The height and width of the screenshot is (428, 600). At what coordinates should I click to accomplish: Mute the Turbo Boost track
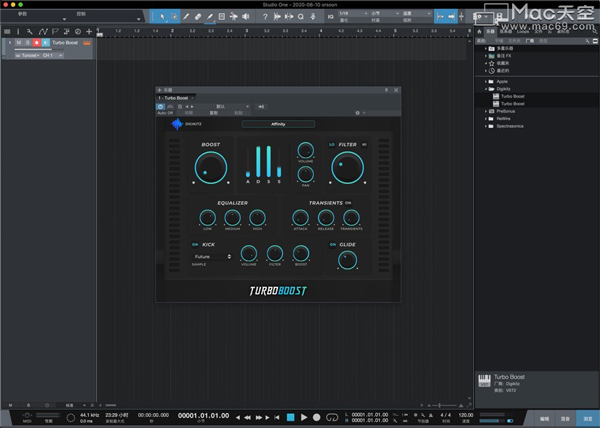[x=20, y=45]
